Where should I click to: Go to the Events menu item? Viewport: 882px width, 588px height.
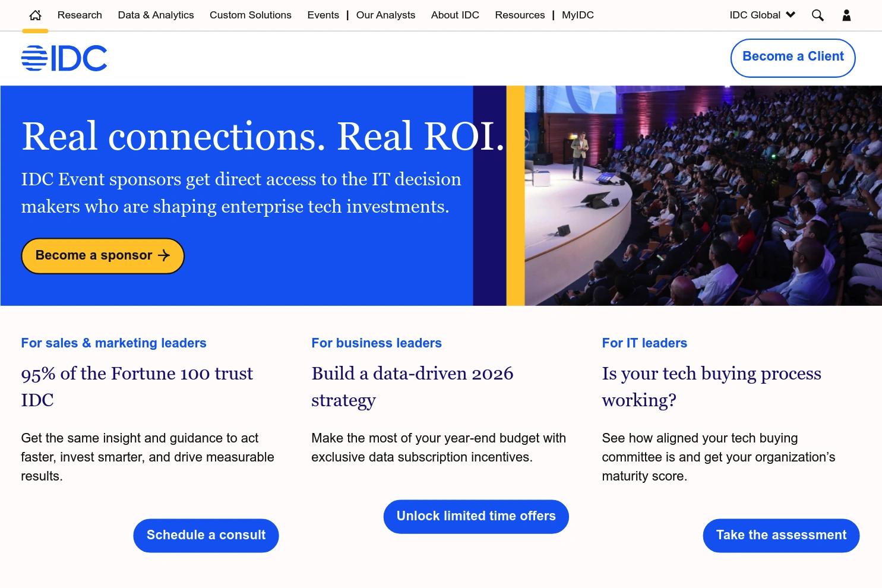[x=323, y=15]
